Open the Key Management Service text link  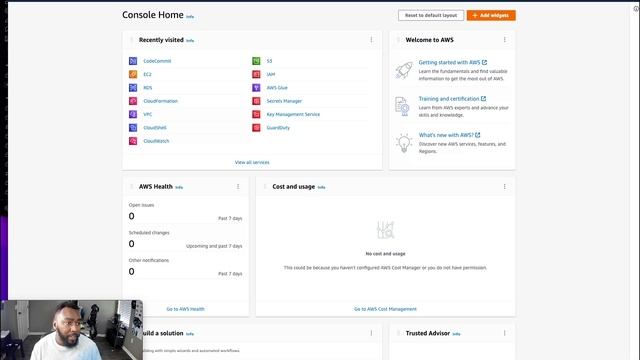coord(293,114)
